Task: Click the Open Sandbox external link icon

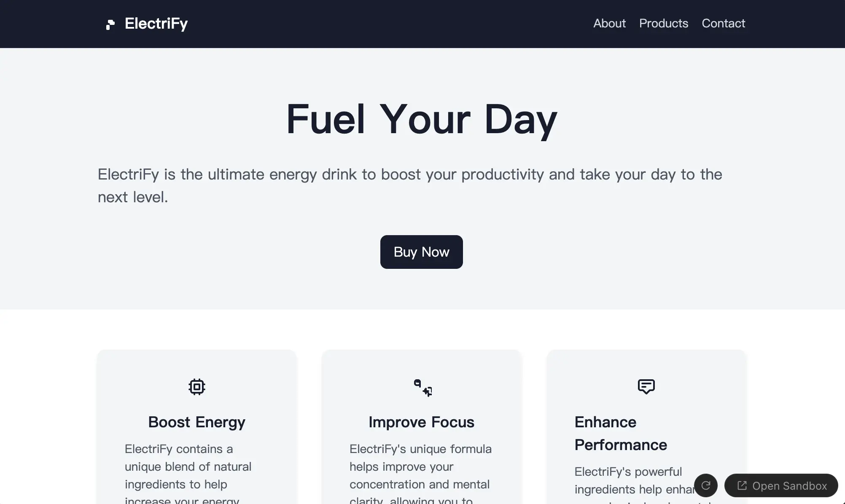Action: (743, 486)
